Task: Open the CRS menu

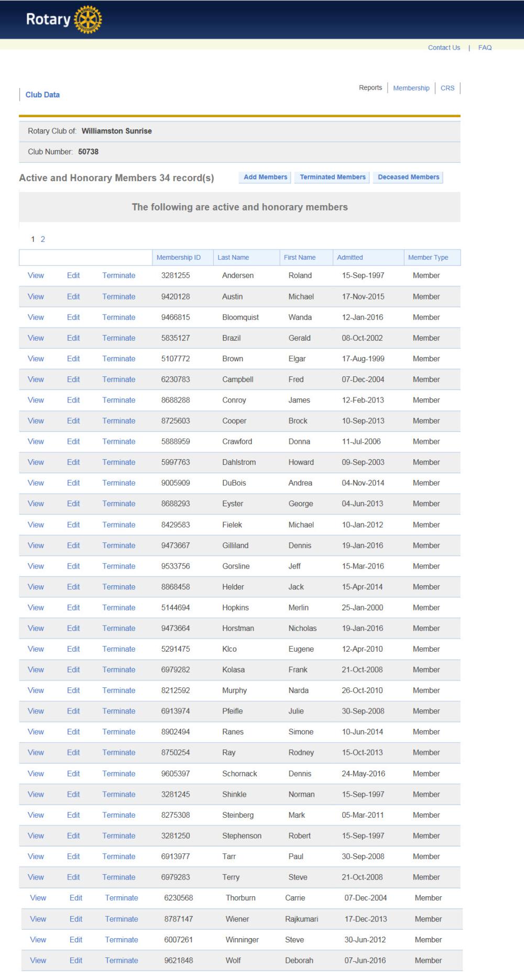Action: point(447,88)
